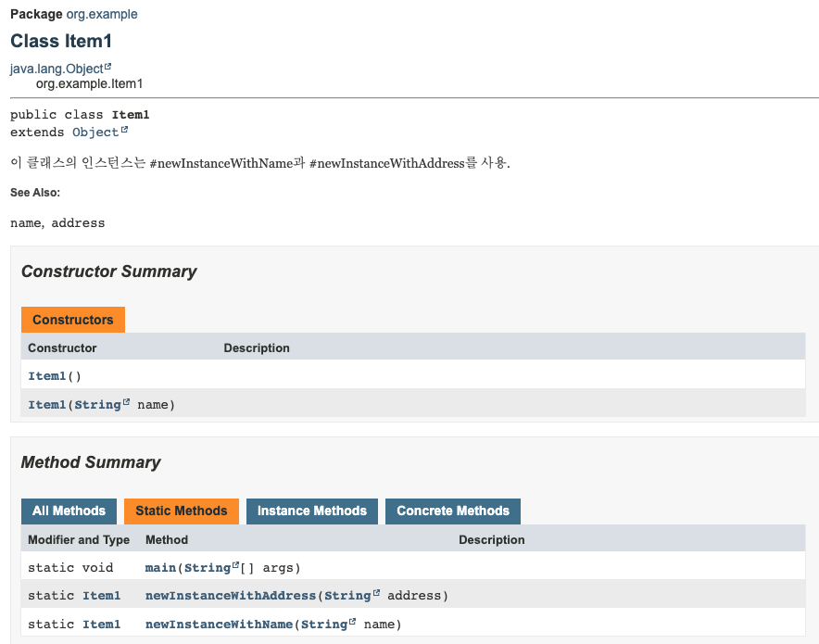The height and width of the screenshot is (644, 819).
Task: Click external link icon next to extends Object
Action: (124, 130)
